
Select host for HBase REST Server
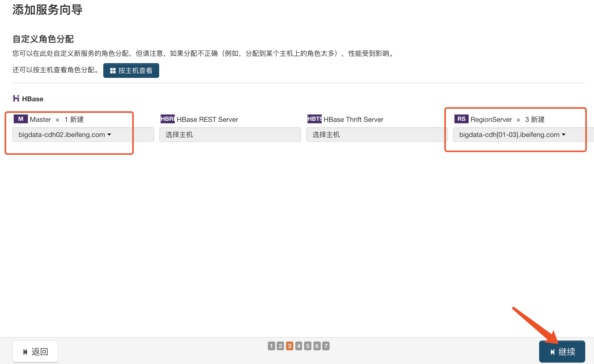pos(230,135)
